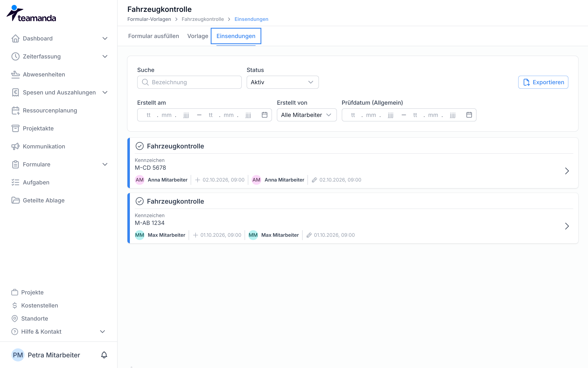Expand the Zeiterfassung submenu chevron
Image resolution: width=588 pixels, height=368 pixels.
tap(105, 56)
